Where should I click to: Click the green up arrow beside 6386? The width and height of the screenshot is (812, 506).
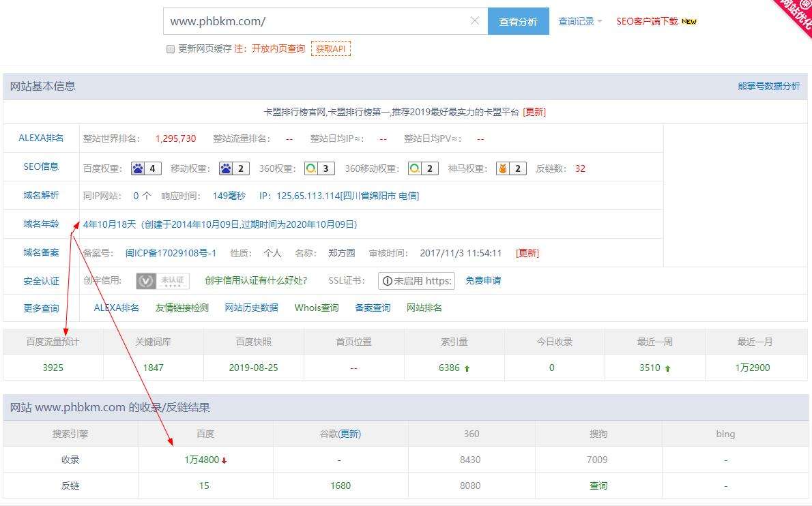(467, 368)
